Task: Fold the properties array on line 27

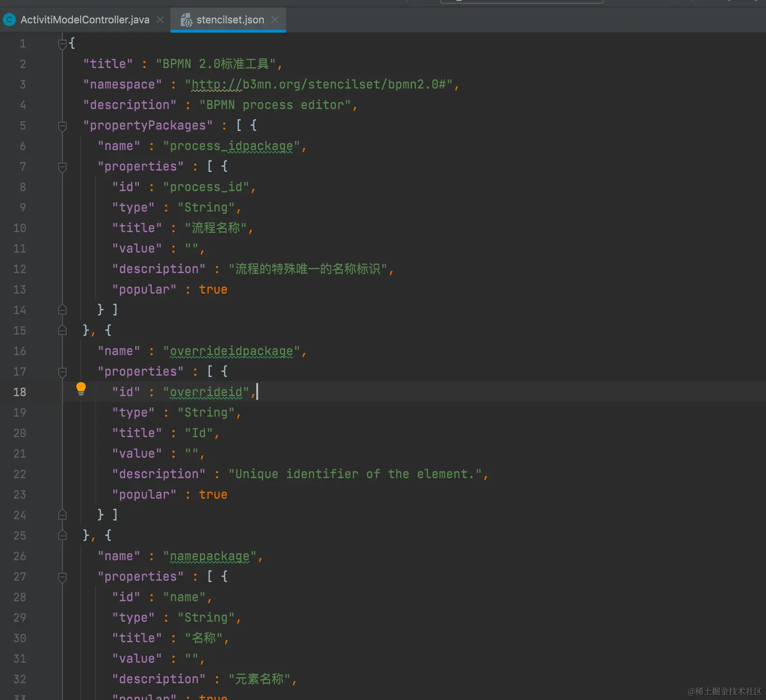Action: 62,577
